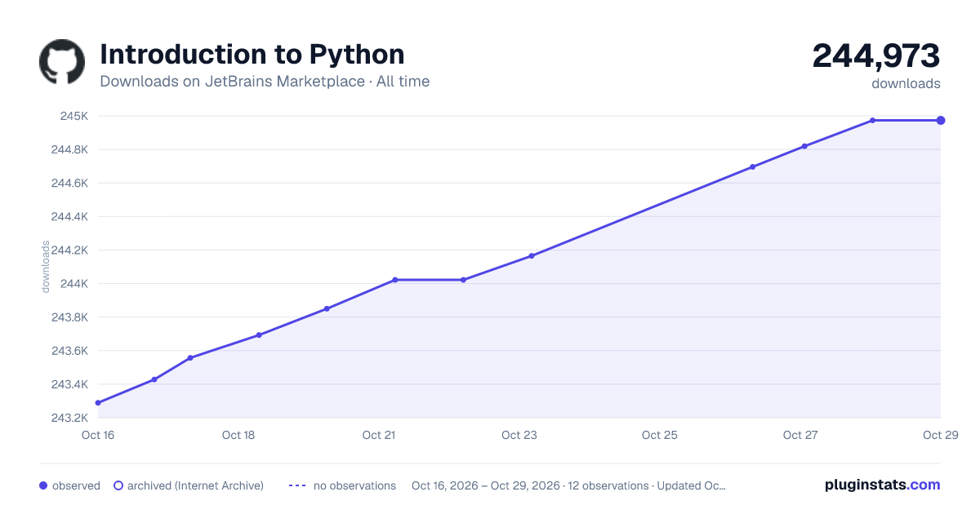Select the data point near 243.85K before Oct 21

[327, 308]
